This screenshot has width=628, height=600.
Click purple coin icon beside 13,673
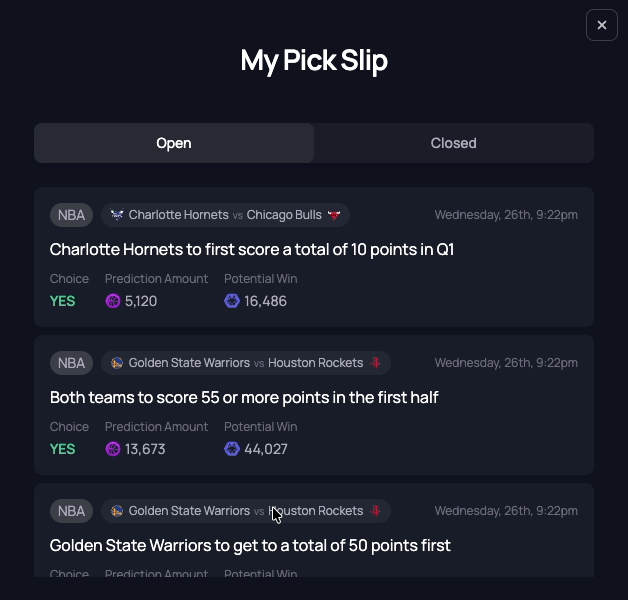(x=113, y=449)
